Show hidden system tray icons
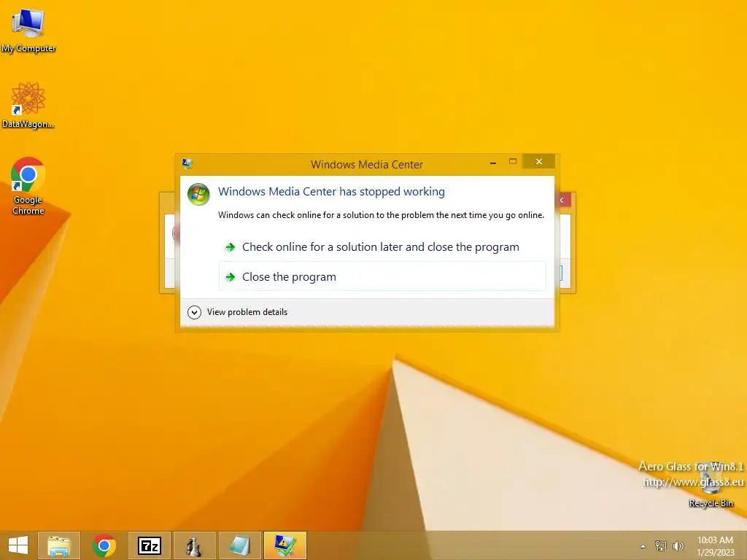 tap(643, 546)
